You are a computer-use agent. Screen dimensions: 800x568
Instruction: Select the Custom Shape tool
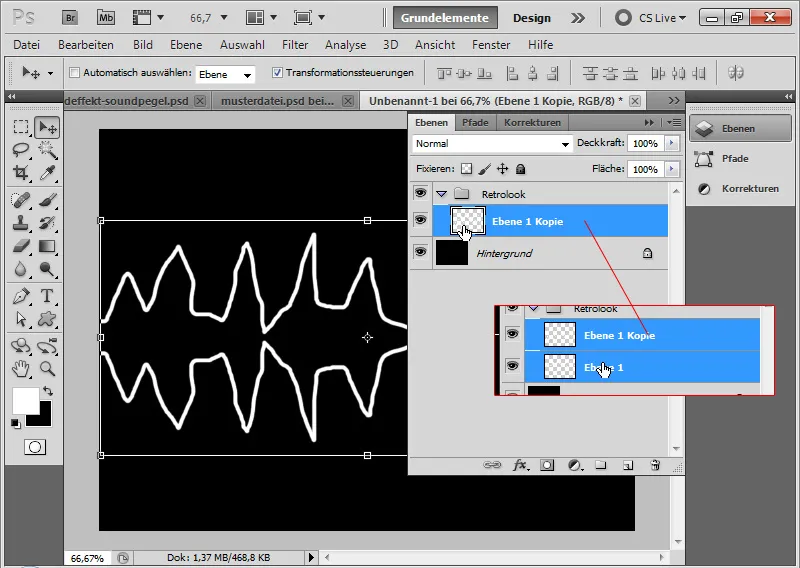click(47, 319)
